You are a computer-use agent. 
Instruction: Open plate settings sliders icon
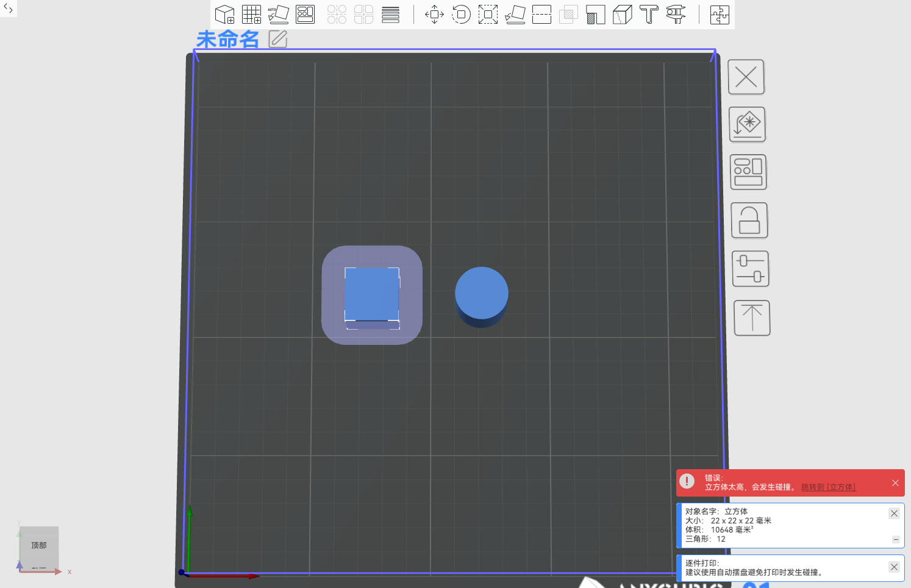pyautogui.click(x=751, y=269)
